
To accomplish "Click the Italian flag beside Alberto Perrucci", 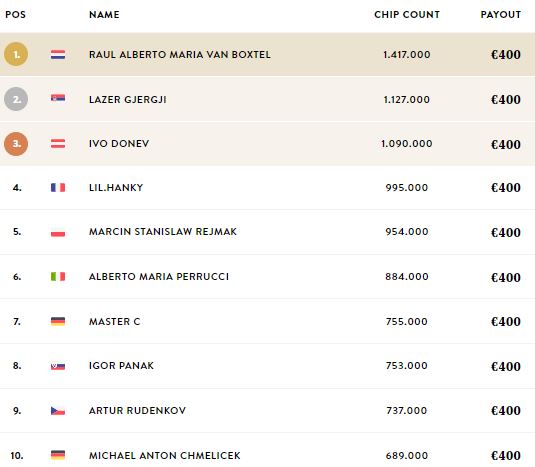I will click(58, 276).
